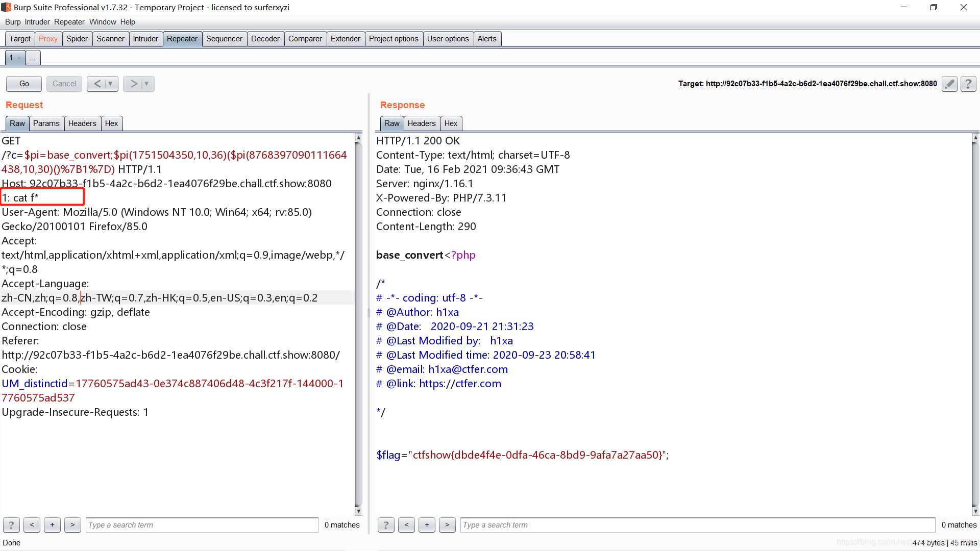Click the 'Content-Length: 290' response line
This screenshot has width=980, height=551.
pos(426,227)
